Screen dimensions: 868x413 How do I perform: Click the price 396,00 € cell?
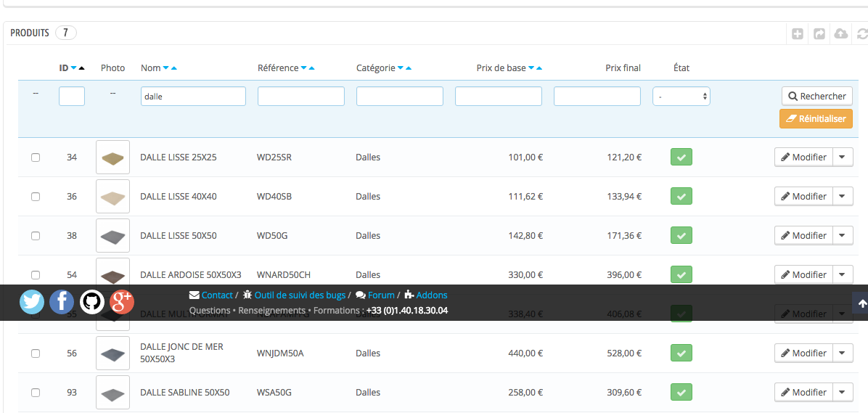pyautogui.click(x=623, y=274)
